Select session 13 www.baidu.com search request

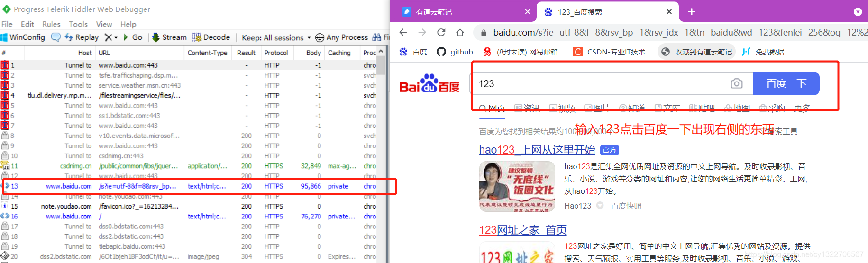[189, 186]
